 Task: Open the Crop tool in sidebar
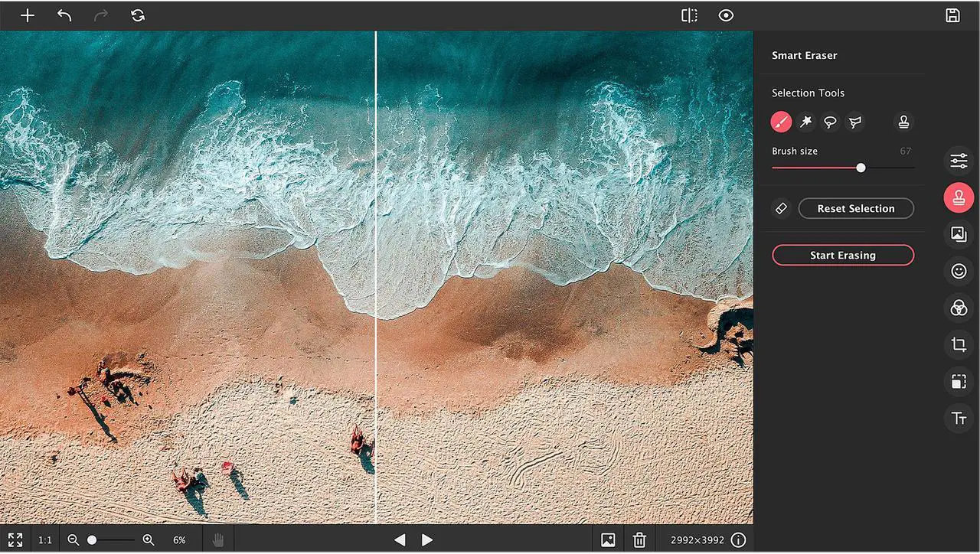[959, 345]
